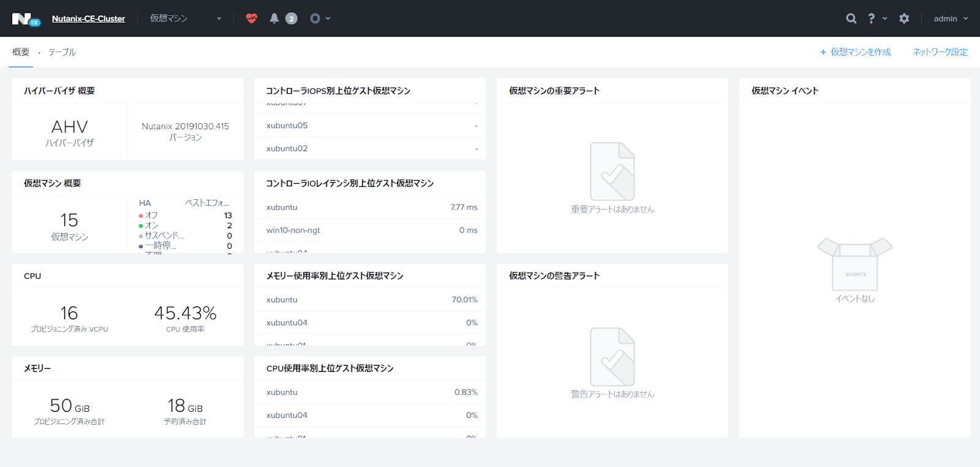Click the no warning alerts document icon
Viewport: 980px width, 467px height.
(612, 357)
